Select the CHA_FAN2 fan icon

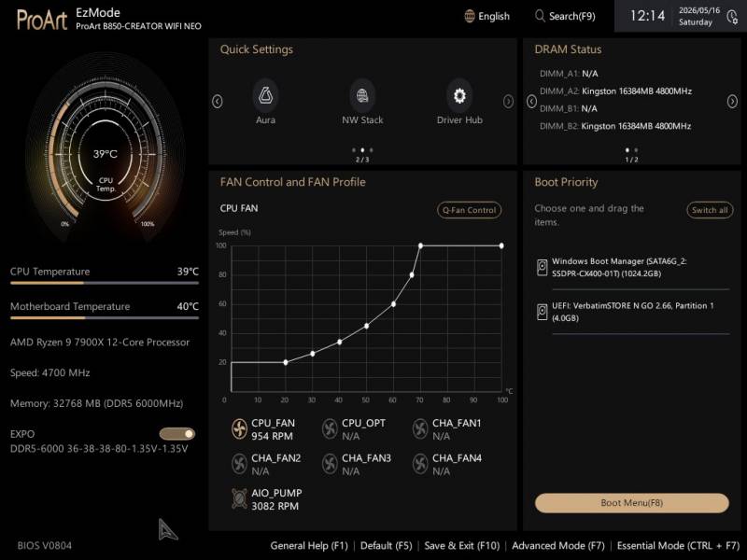pyautogui.click(x=239, y=464)
